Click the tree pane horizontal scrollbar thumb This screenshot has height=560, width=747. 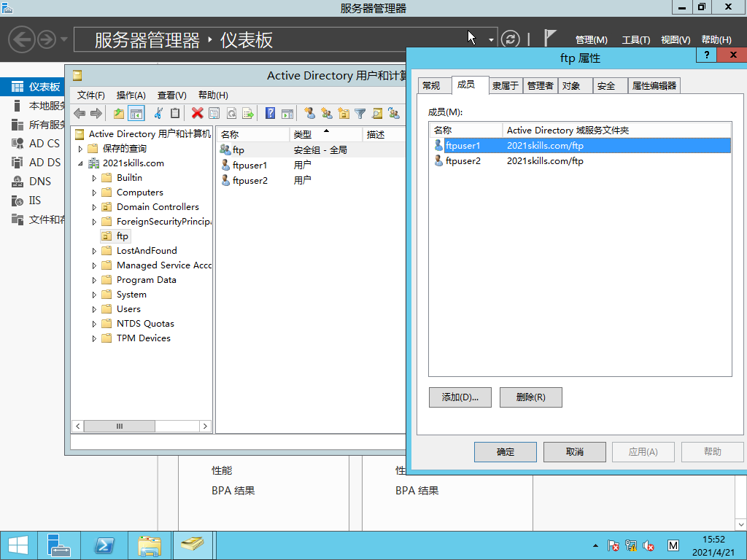coord(120,426)
